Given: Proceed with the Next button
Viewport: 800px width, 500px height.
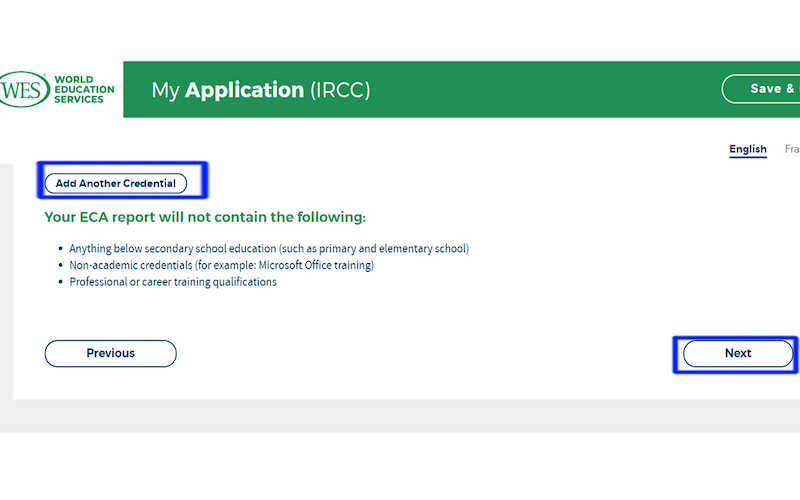Looking at the screenshot, I should pyautogui.click(x=737, y=353).
